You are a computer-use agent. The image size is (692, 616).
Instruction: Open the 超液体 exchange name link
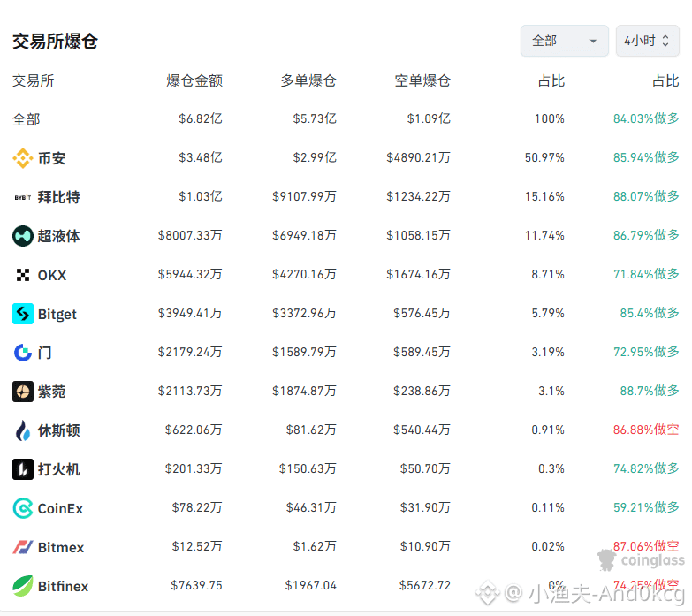pos(58,236)
